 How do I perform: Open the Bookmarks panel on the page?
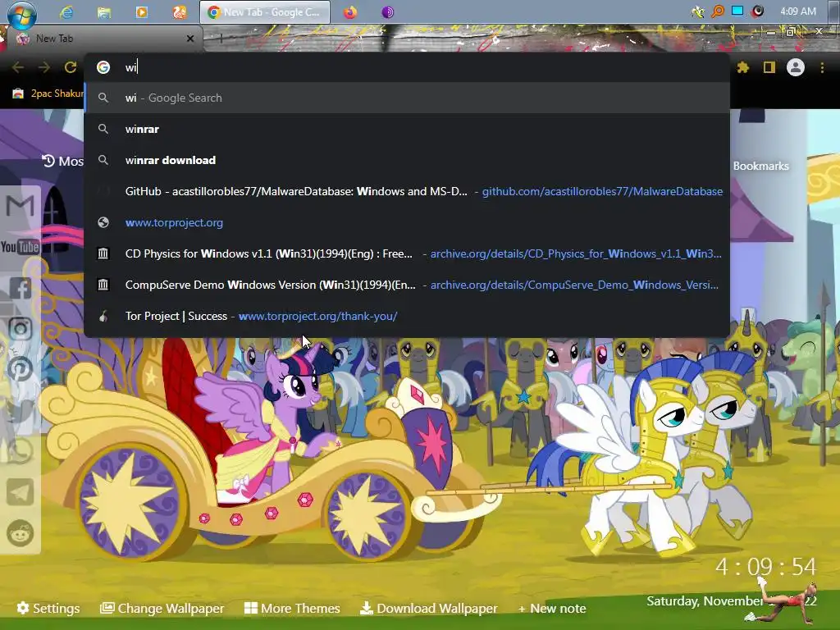click(x=760, y=166)
